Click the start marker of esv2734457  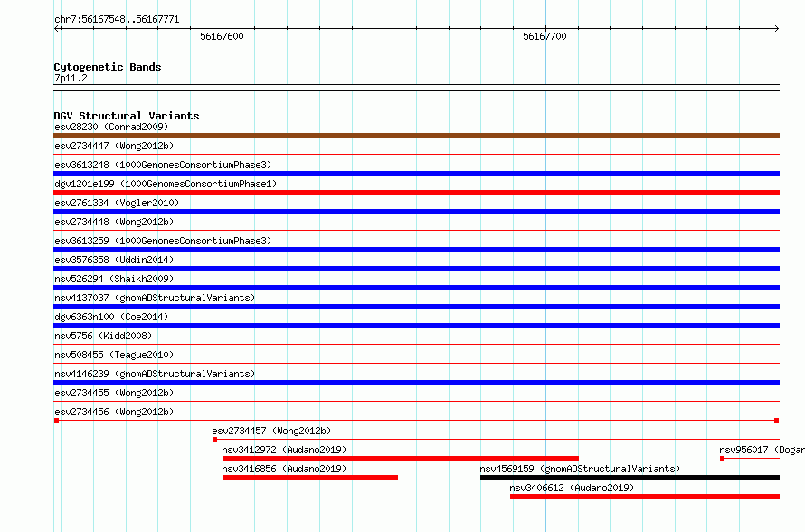tap(214, 440)
